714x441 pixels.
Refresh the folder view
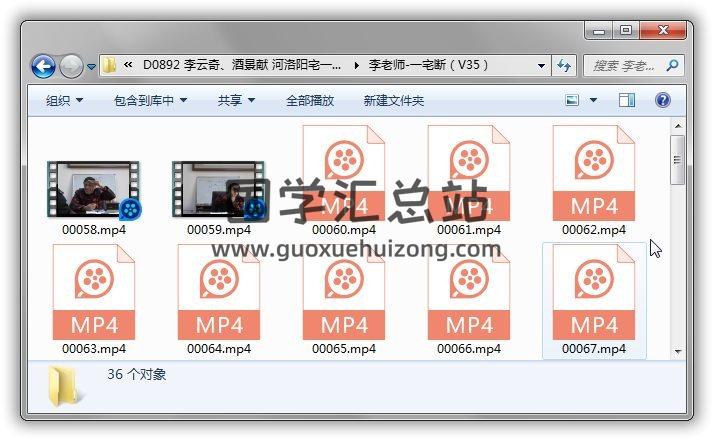tap(564, 66)
